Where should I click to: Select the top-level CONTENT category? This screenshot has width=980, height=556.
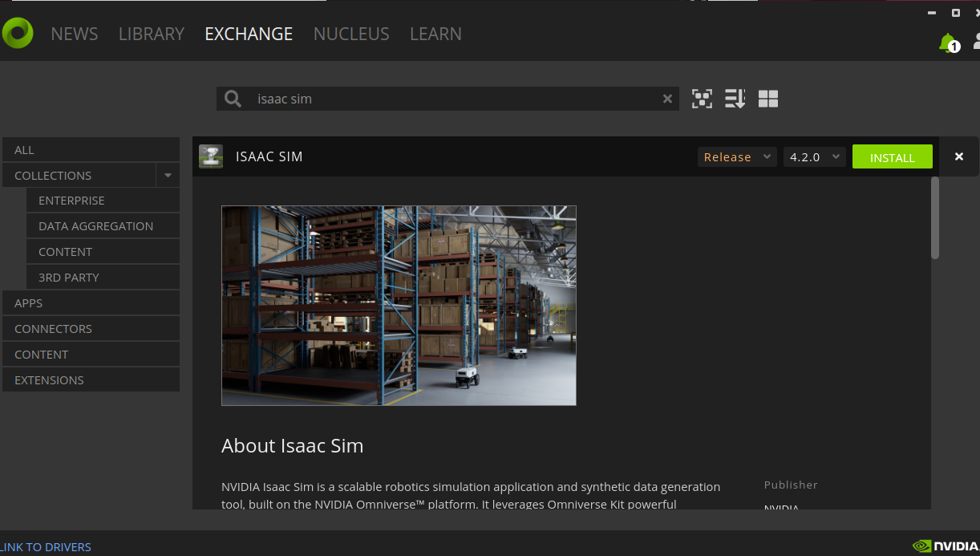(91, 355)
